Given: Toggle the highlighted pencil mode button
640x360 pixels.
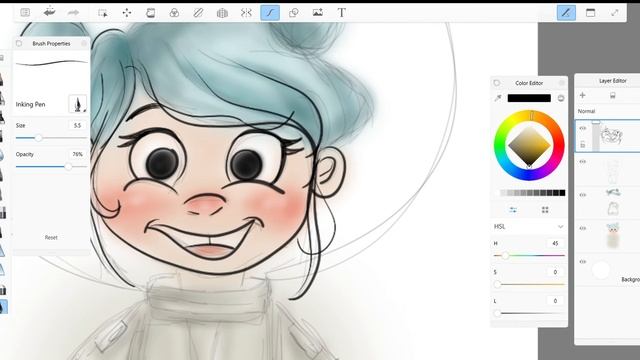Looking at the screenshot, I should click(566, 13).
